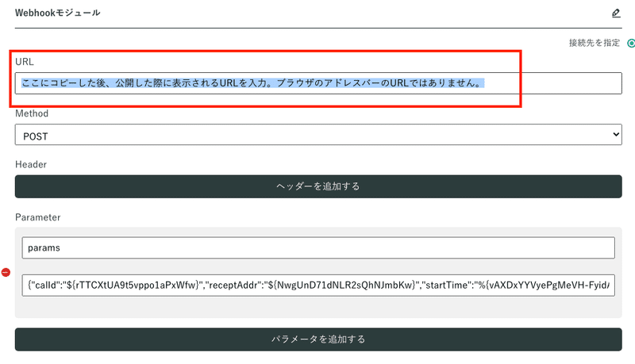Click the Webhookモジュール title text
635x364 pixels.
tap(57, 13)
